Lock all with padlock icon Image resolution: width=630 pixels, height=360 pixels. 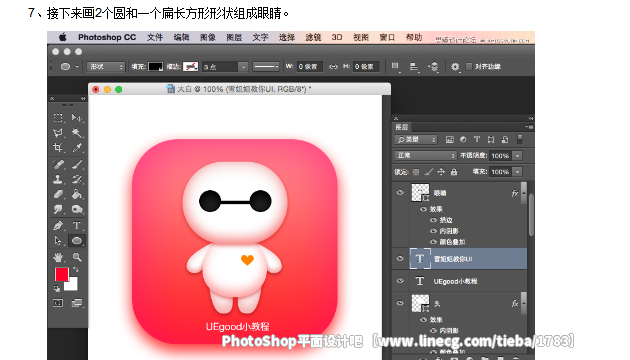(454, 172)
